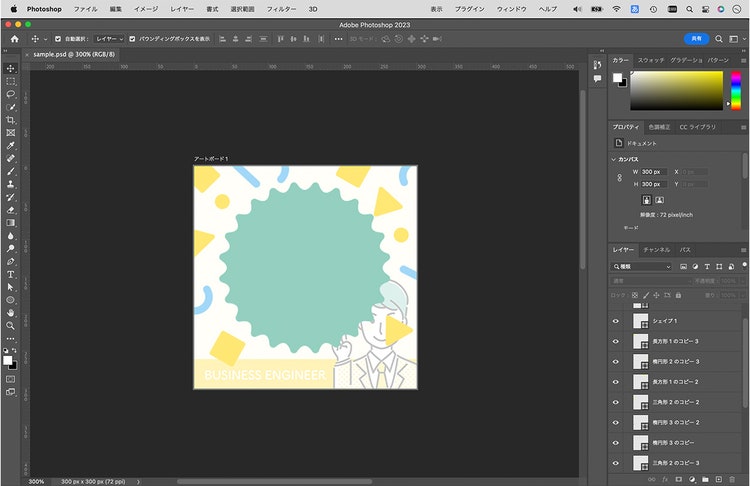Select the Lasso tool

[11, 94]
